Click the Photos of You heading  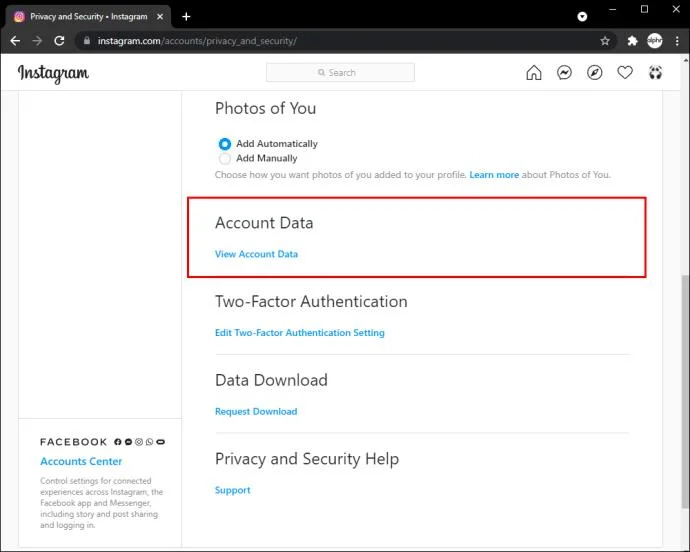tap(265, 108)
